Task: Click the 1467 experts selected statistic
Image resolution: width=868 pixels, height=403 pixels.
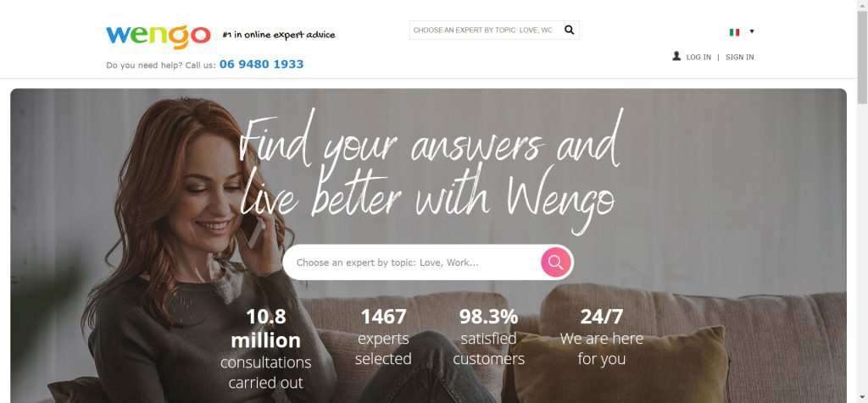Action: click(383, 337)
